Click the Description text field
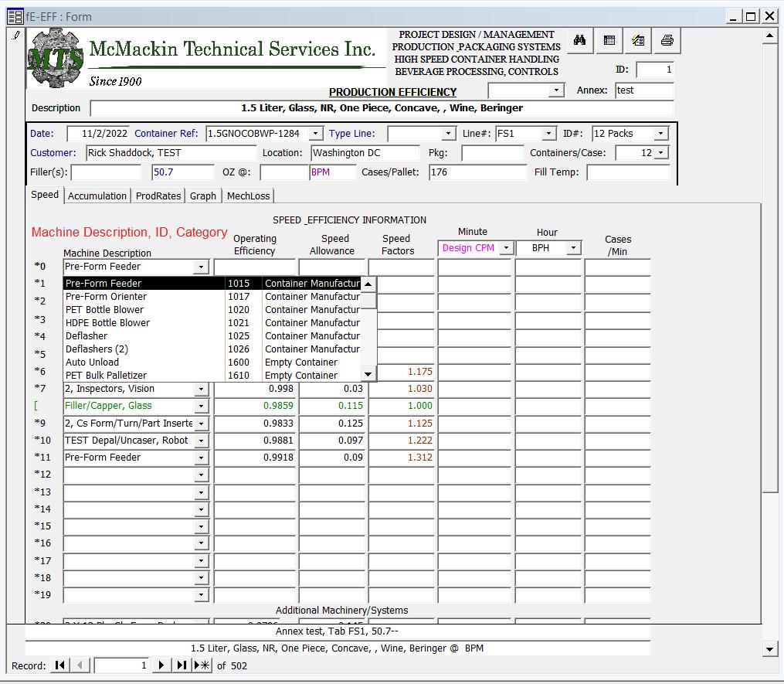This screenshot has width=784, height=684. tap(382, 108)
